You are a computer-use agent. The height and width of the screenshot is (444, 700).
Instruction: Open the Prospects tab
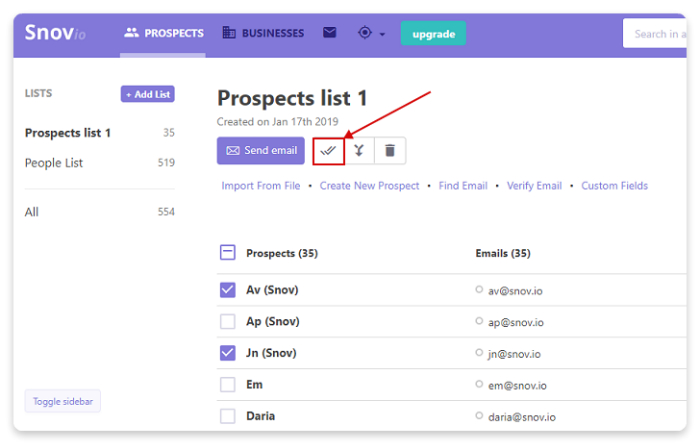click(x=163, y=33)
